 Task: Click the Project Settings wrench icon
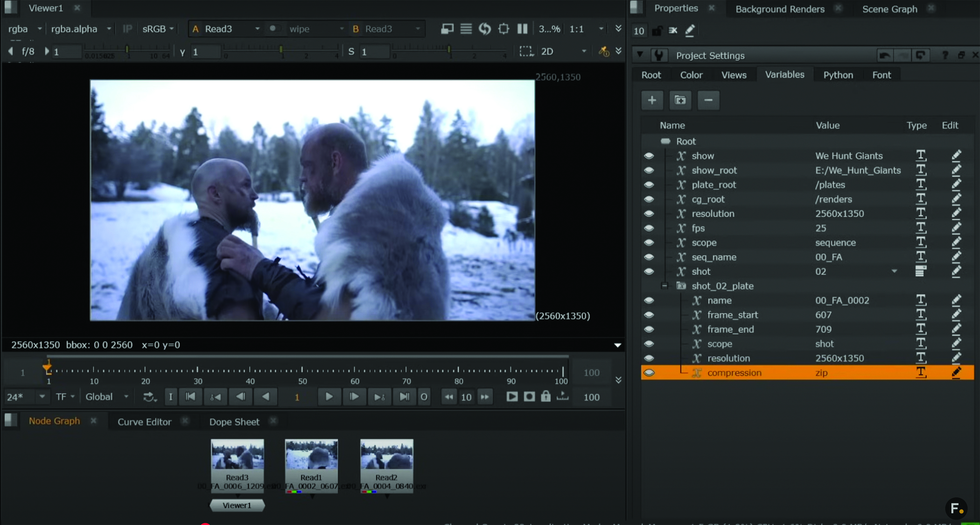pos(658,56)
